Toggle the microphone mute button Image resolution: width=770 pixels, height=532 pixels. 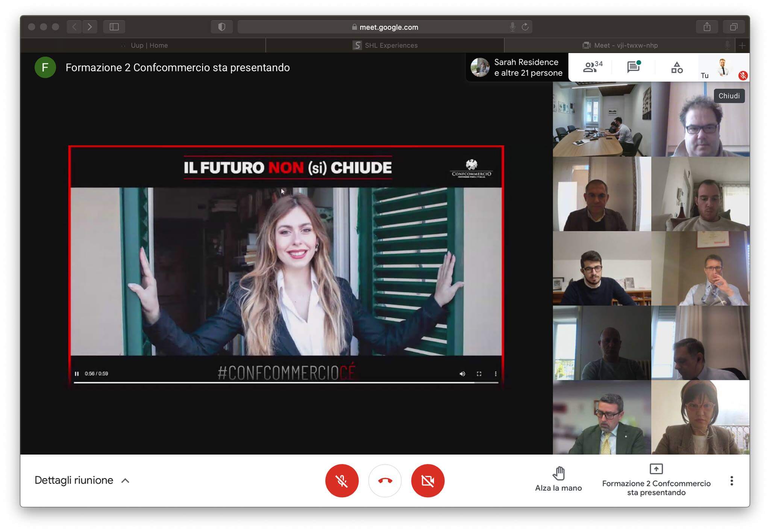[x=342, y=481]
